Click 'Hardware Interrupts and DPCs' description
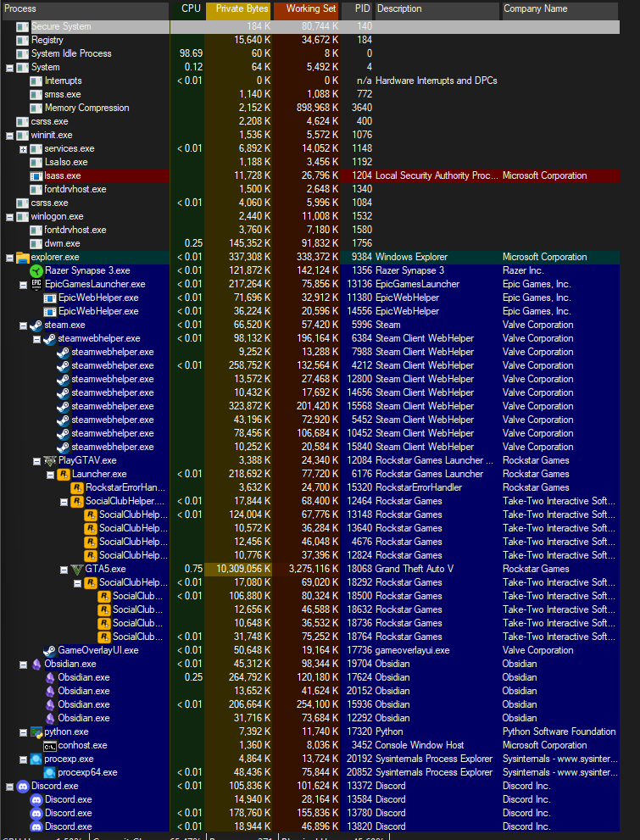This screenshot has height=840, width=640. point(436,81)
